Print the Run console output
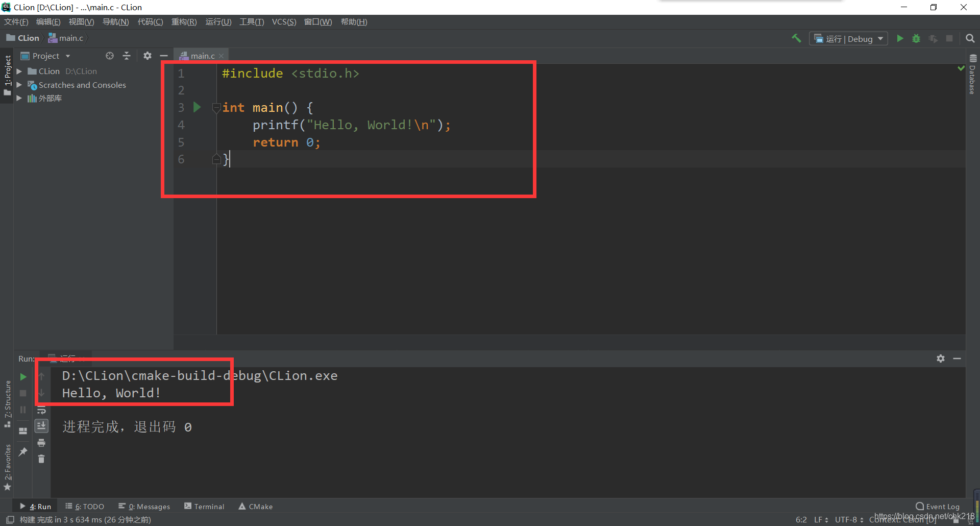The height and width of the screenshot is (526, 980). pyautogui.click(x=41, y=443)
